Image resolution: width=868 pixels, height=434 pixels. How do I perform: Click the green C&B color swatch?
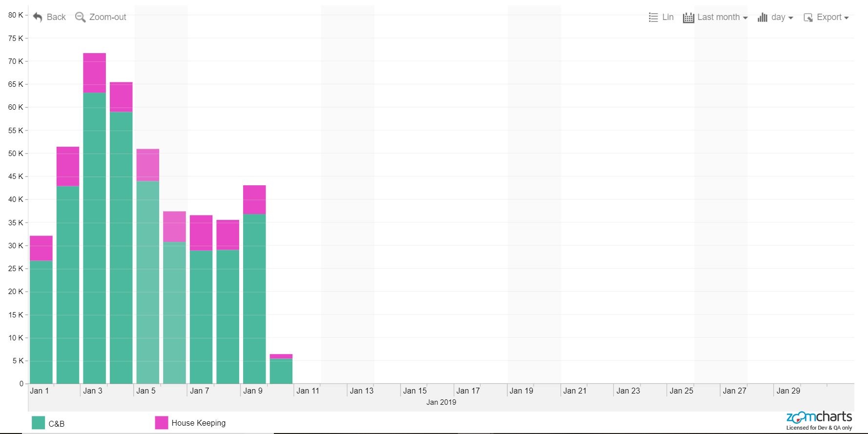[38, 423]
